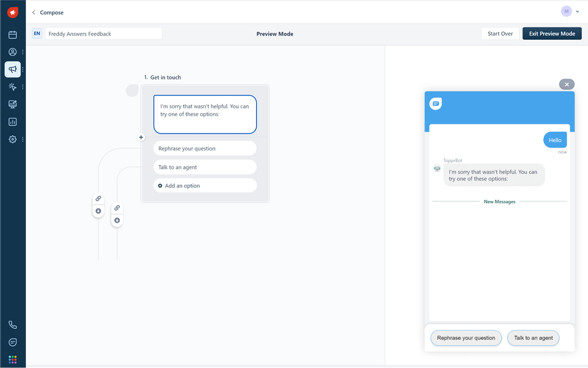Screen dimensions: 588x368
Task: Click the phone icon in the sidebar
Action: click(12, 325)
